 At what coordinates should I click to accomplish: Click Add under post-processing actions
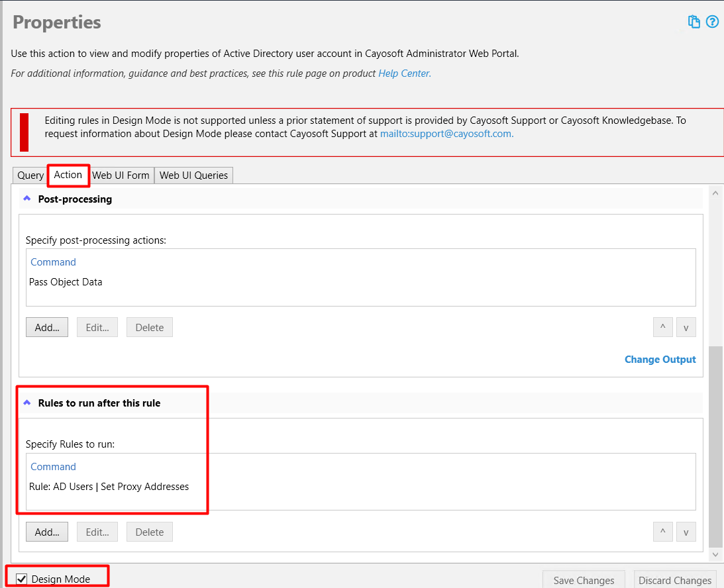click(x=47, y=327)
